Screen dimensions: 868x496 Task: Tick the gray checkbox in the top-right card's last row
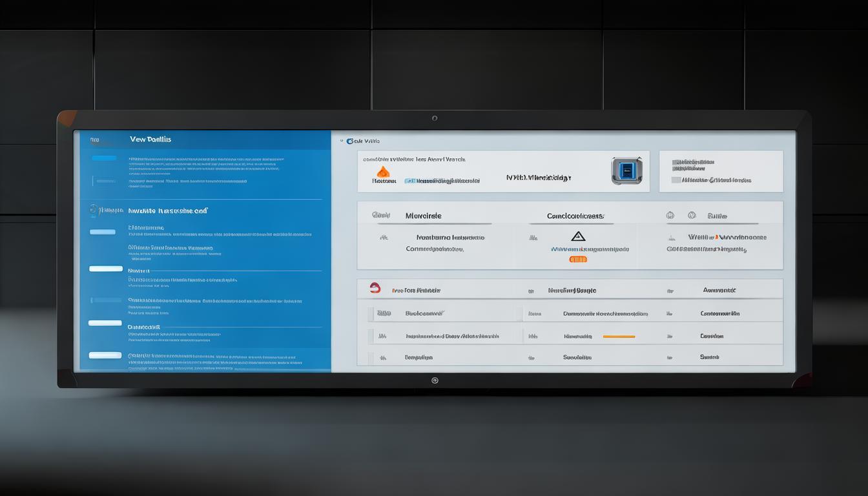coord(676,180)
